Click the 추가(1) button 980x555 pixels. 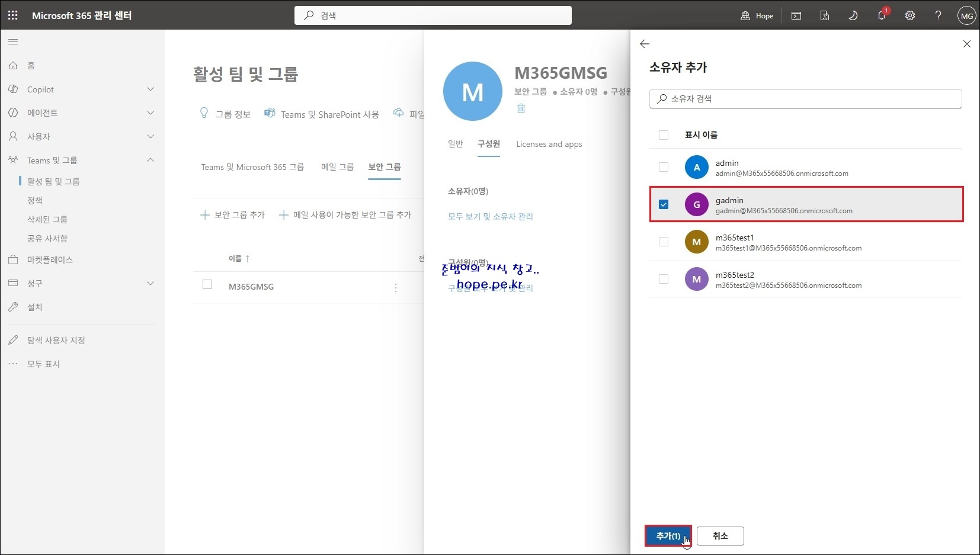pyautogui.click(x=668, y=536)
